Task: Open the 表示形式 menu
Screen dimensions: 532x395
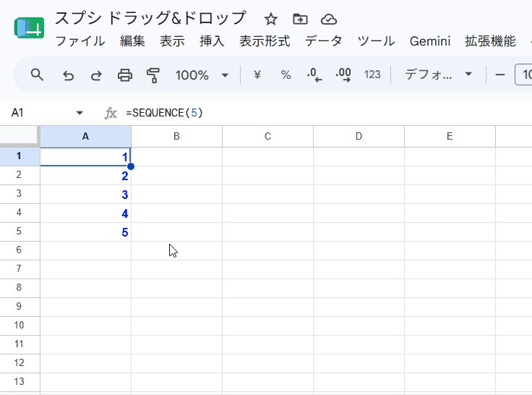Action: [x=265, y=41]
